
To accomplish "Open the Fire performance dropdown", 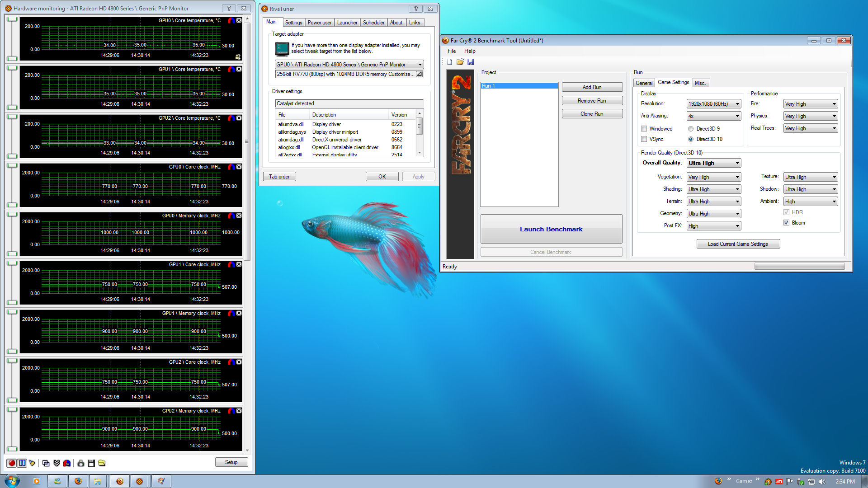I will [x=810, y=104].
